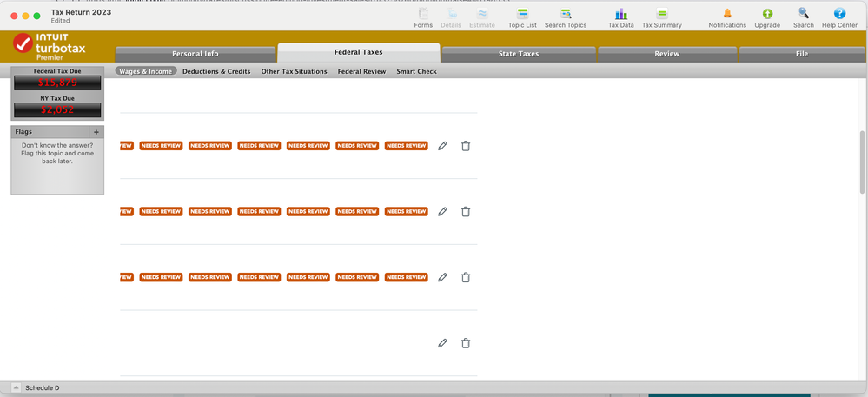Add a flag with the plus button

click(x=96, y=132)
